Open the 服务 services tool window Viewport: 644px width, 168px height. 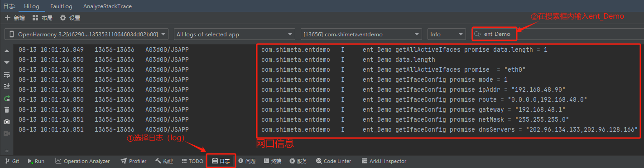point(299,161)
